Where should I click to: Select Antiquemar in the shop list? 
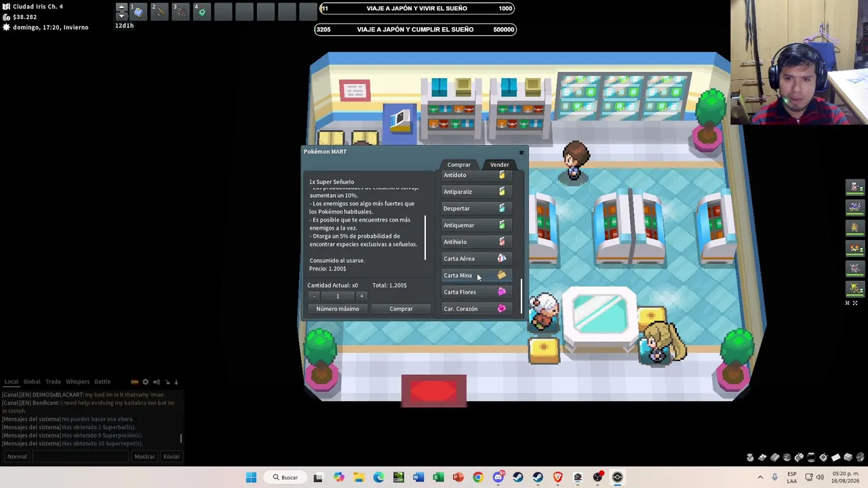click(475, 225)
